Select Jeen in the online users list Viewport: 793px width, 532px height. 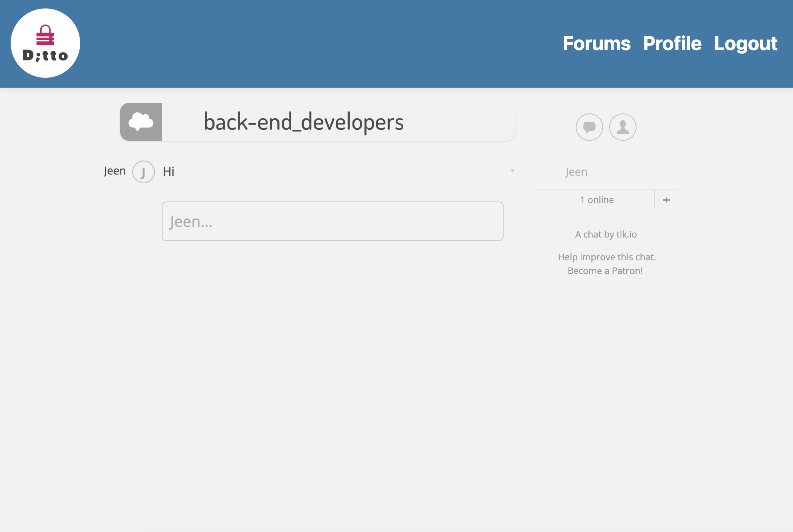(x=576, y=172)
